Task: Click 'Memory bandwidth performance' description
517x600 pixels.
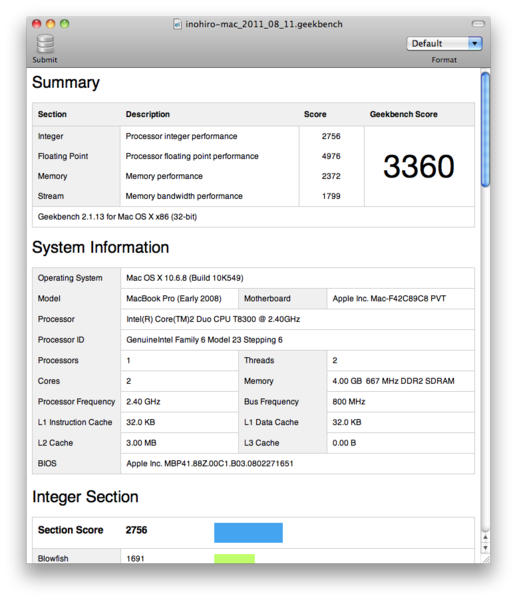Action: [184, 196]
